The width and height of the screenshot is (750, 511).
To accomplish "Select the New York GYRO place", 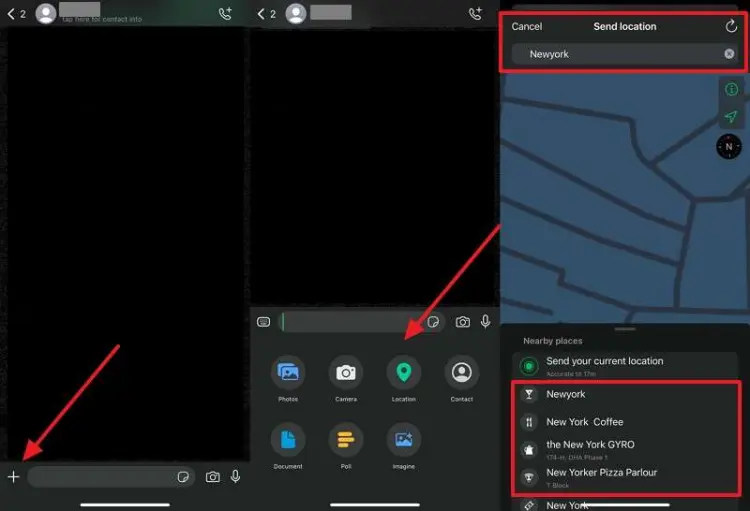I will [x=626, y=450].
